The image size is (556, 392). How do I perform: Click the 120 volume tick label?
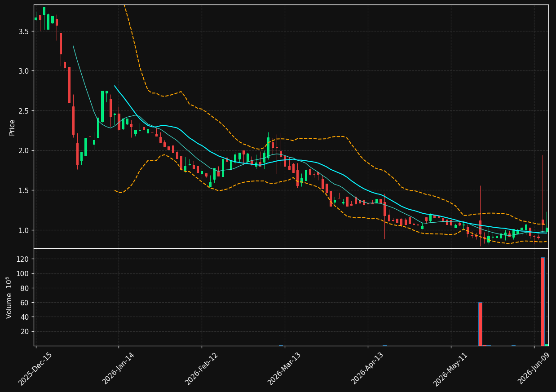[x=23, y=259]
